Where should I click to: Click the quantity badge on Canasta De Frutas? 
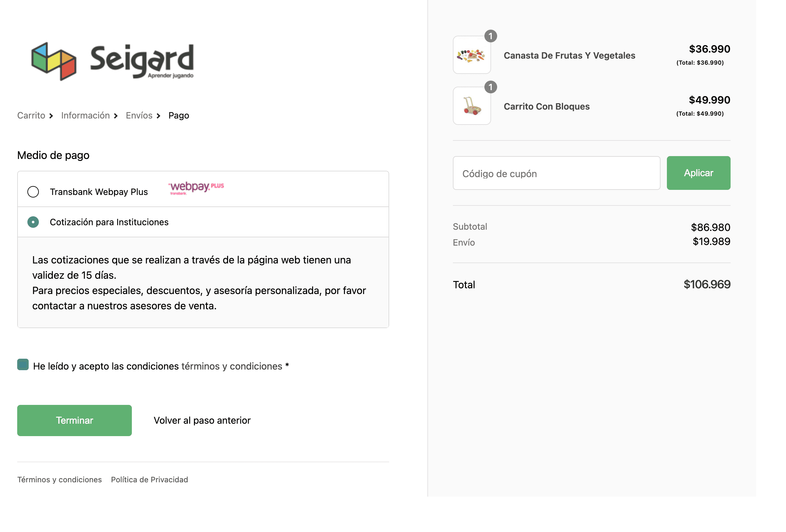tap(491, 36)
